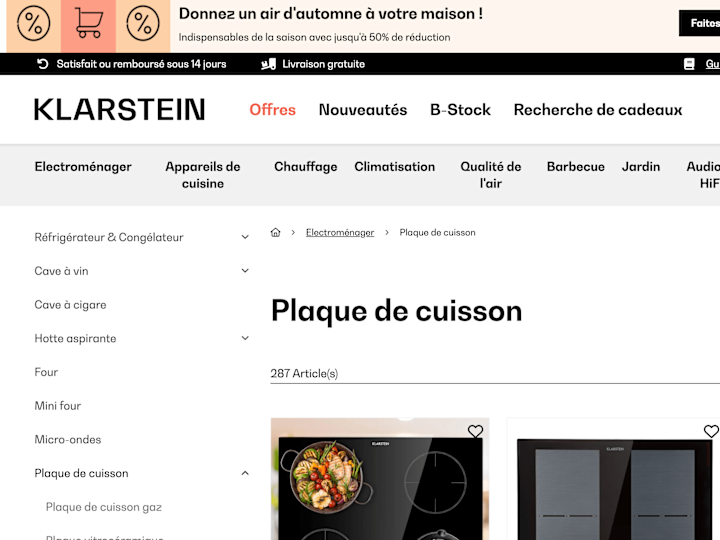This screenshot has height=540, width=720.
Task: Click heart icon on second cooktop product
Action: click(711, 431)
